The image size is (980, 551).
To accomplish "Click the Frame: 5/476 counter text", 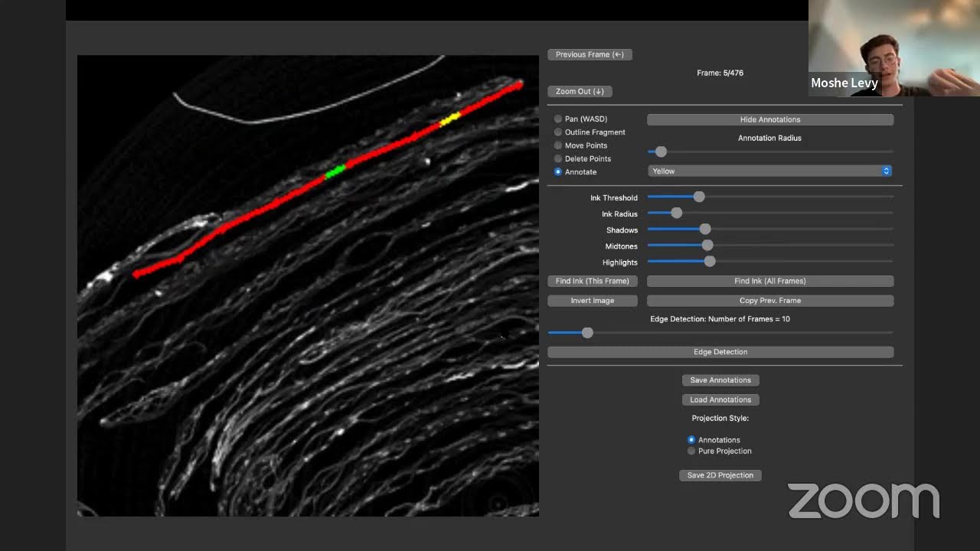I will point(720,73).
